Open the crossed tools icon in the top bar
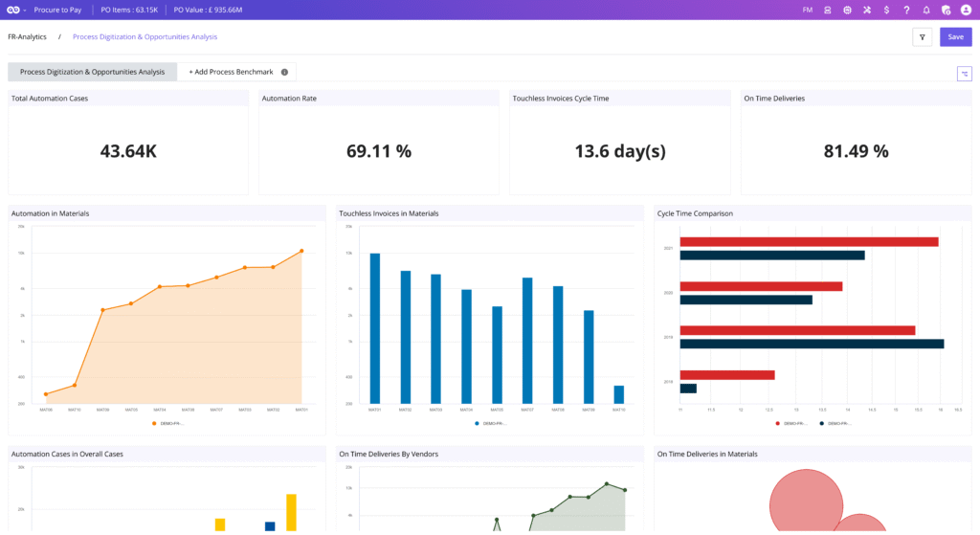Viewport: 980px width, 535px height. [867, 10]
